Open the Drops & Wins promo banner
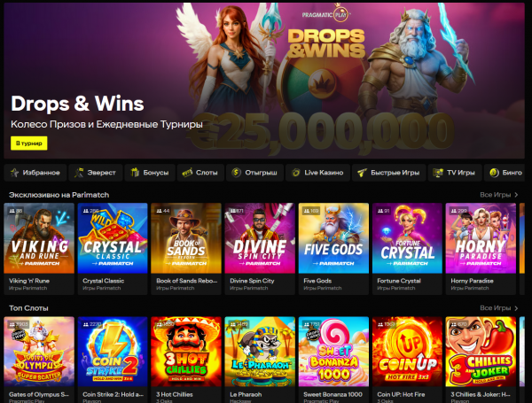Viewport: 532px width, 403px height. (x=264, y=81)
